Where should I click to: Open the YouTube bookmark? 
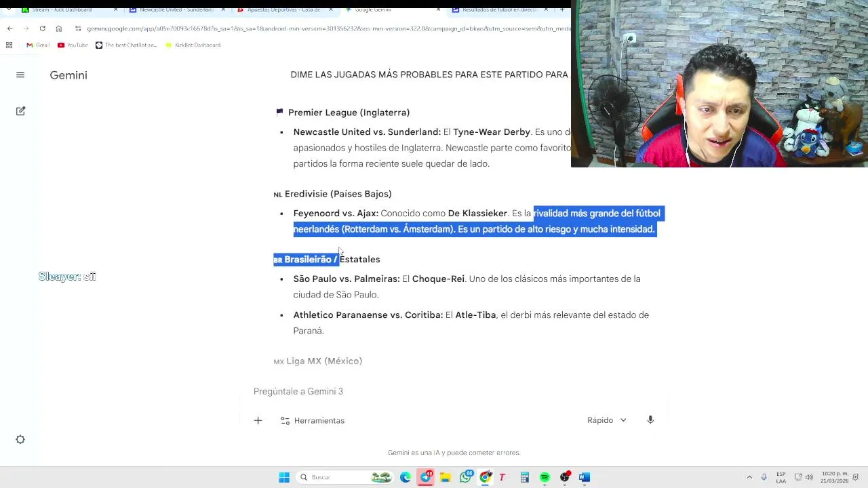(x=73, y=45)
